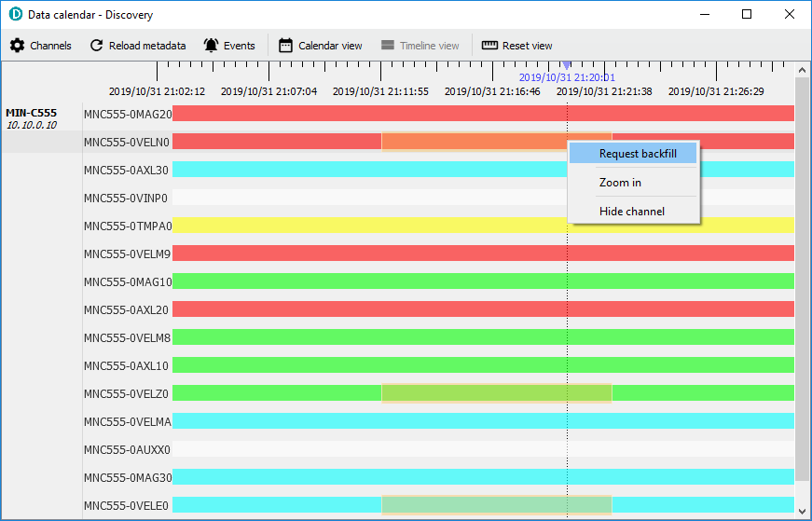
Task: Click the Reload metadata label
Action: 147,46
